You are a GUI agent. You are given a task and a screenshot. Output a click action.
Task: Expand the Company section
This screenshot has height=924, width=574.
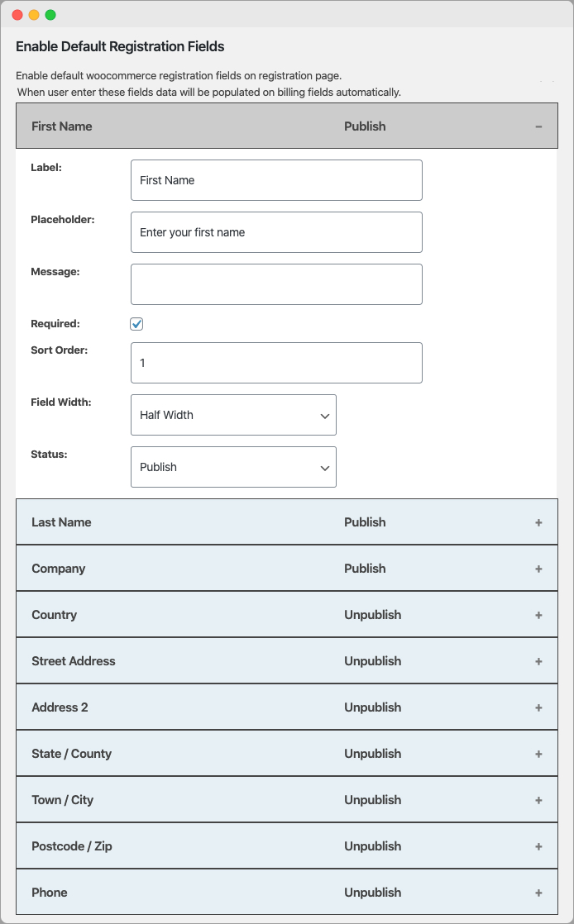[x=538, y=569]
